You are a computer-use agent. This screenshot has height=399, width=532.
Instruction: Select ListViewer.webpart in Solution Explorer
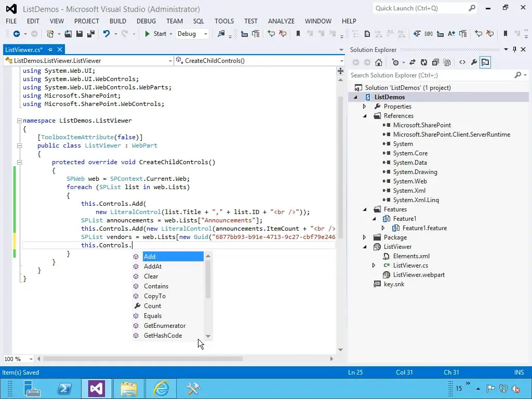point(419,275)
